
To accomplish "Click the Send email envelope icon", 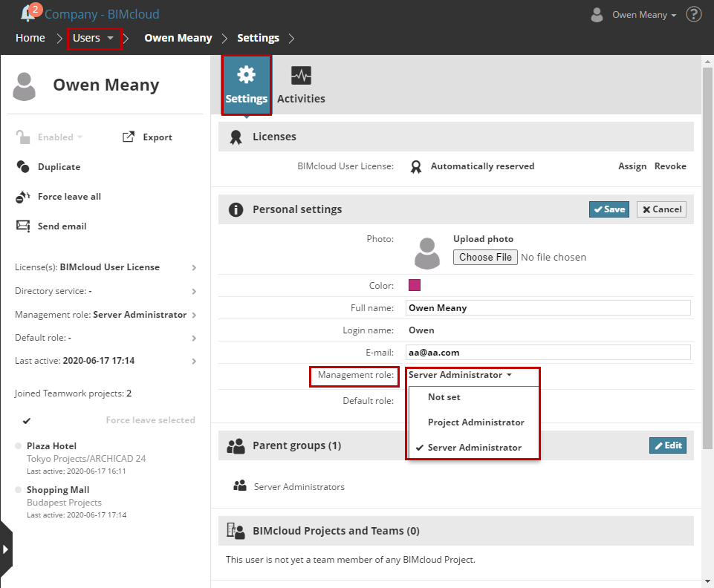I will 23,226.
